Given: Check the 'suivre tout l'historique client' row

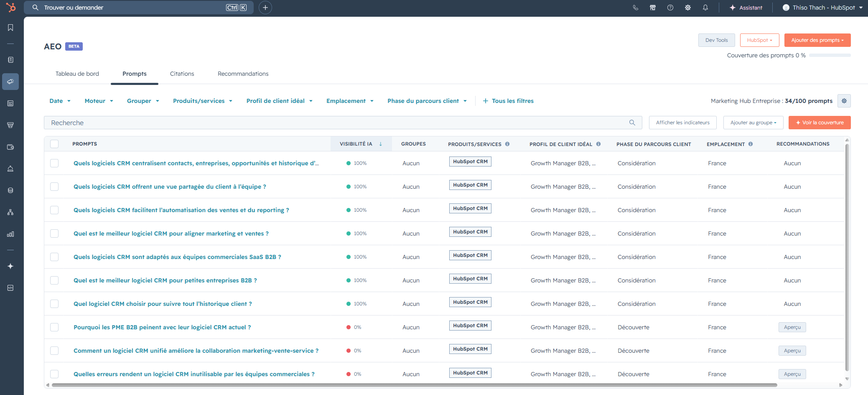Looking at the screenshot, I should coord(54,304).
